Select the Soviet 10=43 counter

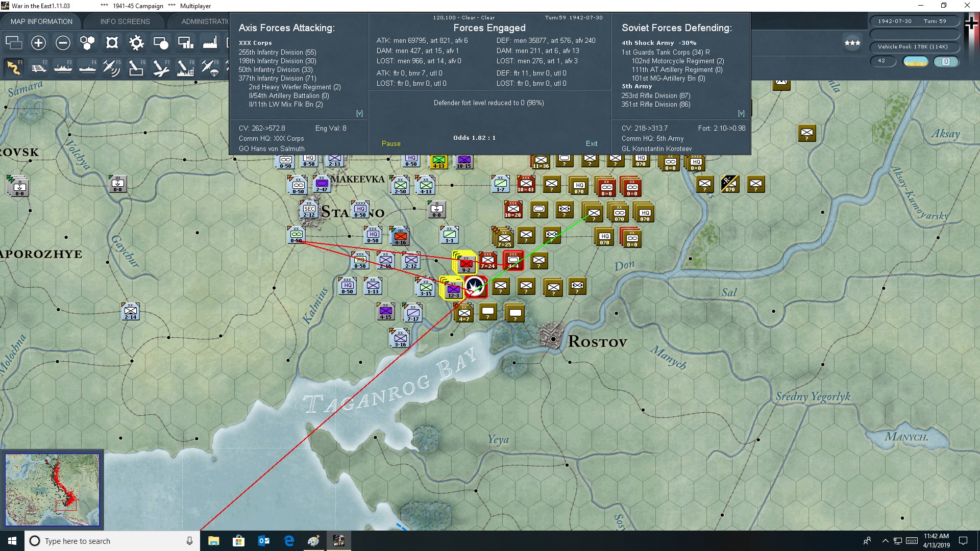tap(526, 184)
